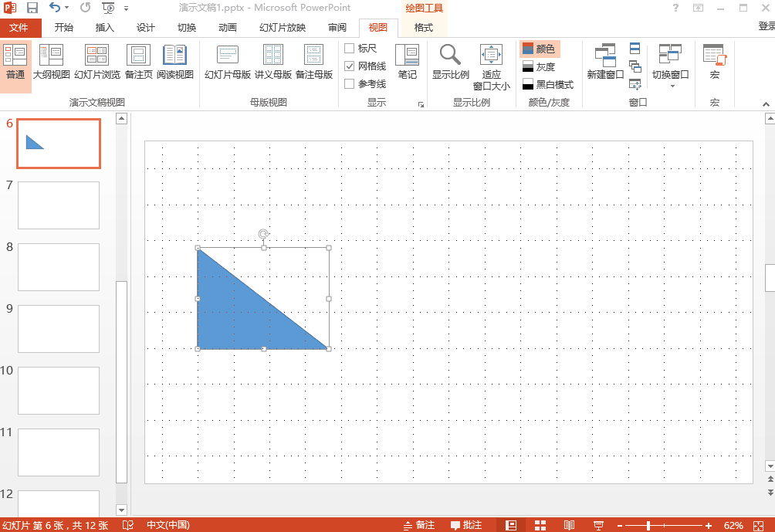Screen dimensions: 775x532
Task: Open the Format (格式) drawing tools tab
Action: [x=424, y=28]
